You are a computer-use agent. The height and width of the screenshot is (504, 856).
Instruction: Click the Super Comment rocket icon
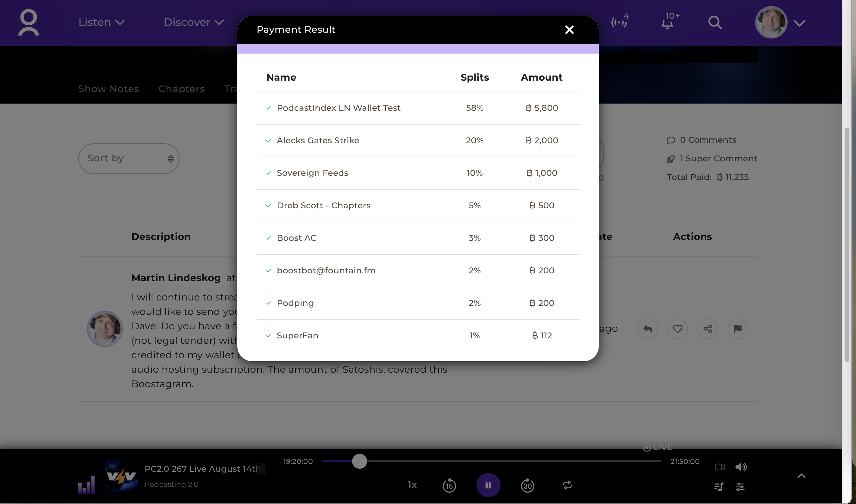point(670,159)
